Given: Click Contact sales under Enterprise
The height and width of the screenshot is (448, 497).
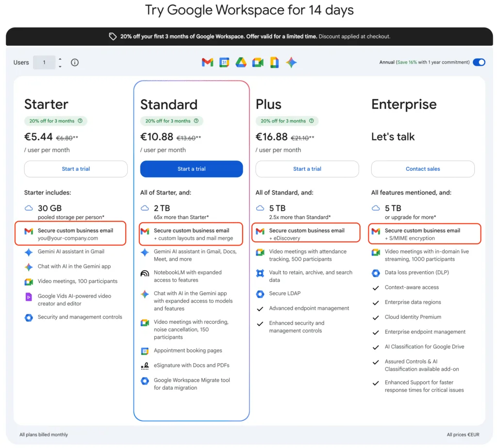Looking at the screenshot, I should point(422,169).
